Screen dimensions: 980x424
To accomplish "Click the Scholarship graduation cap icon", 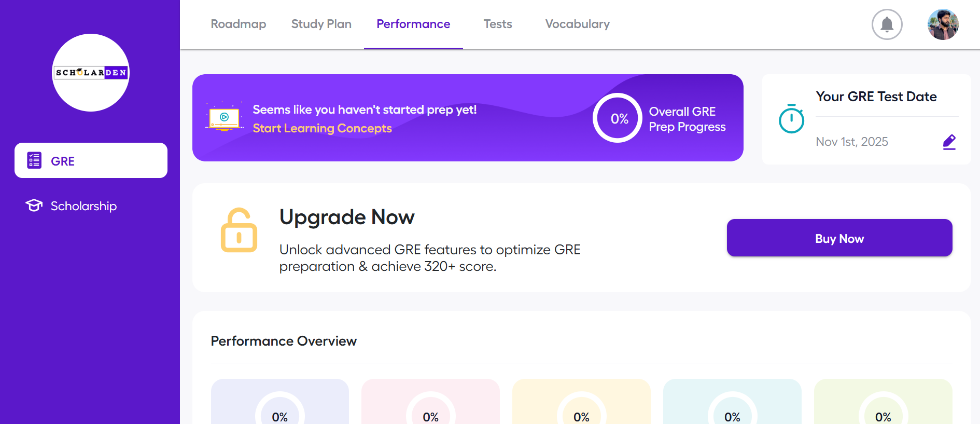I will click(33, 205).
